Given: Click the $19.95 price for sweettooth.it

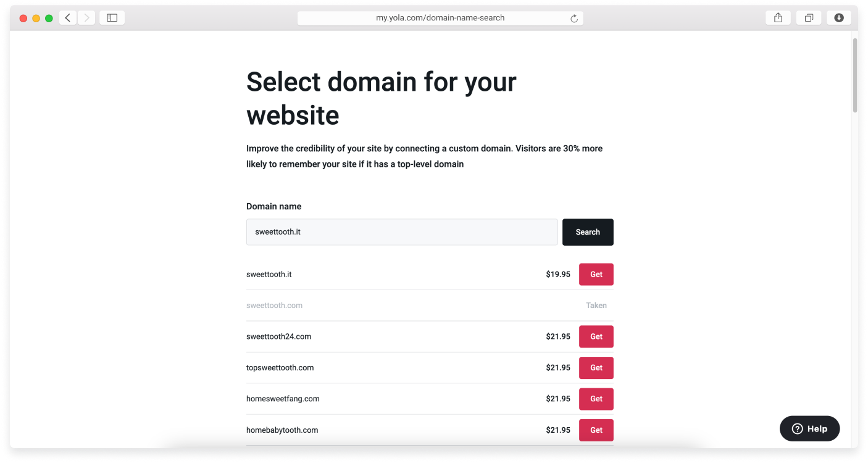Looking at the screenshot, I should click(x=557, y=274).
